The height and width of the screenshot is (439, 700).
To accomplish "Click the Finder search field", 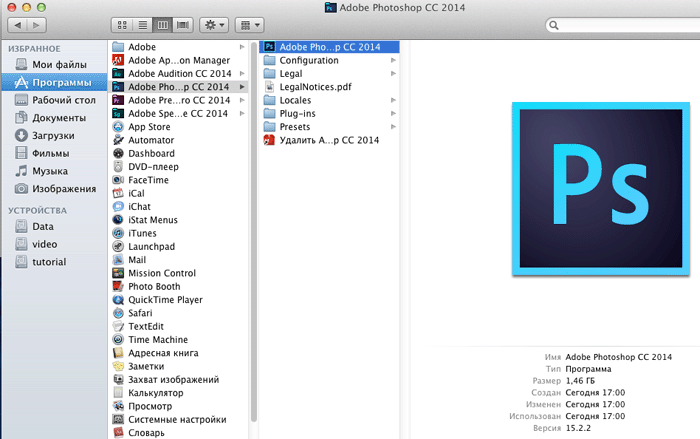I will [623, 25].
